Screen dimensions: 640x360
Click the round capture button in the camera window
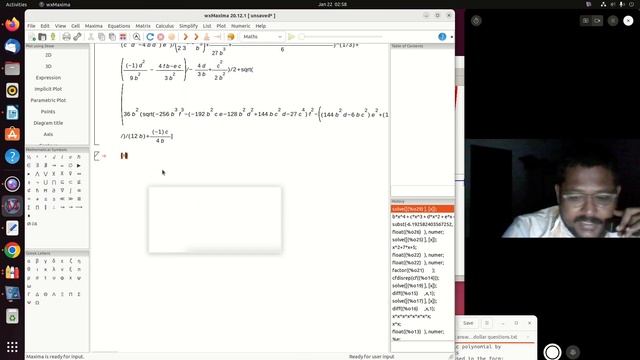click(x=552, y=352)
